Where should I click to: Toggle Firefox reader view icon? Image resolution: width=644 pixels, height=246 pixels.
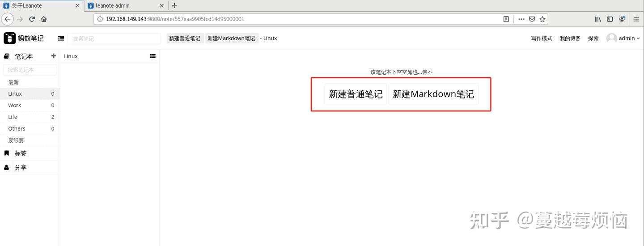pos(506,19)
